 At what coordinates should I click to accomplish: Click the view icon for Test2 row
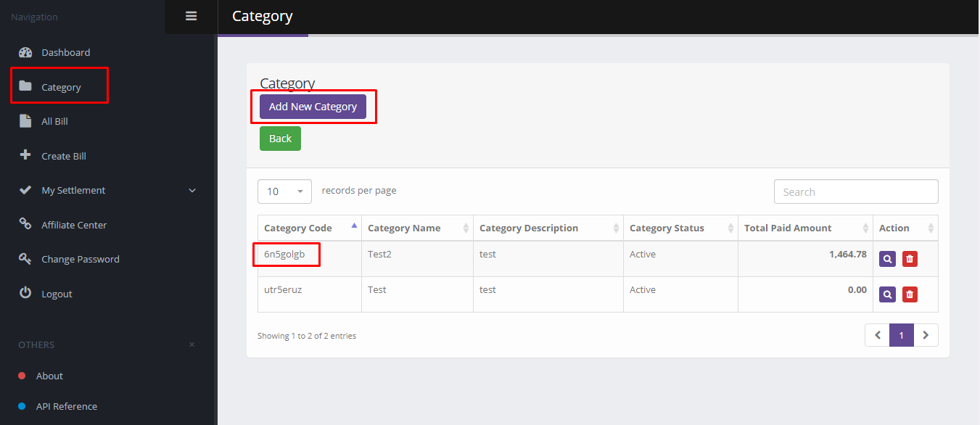click(x=887, y=259)
